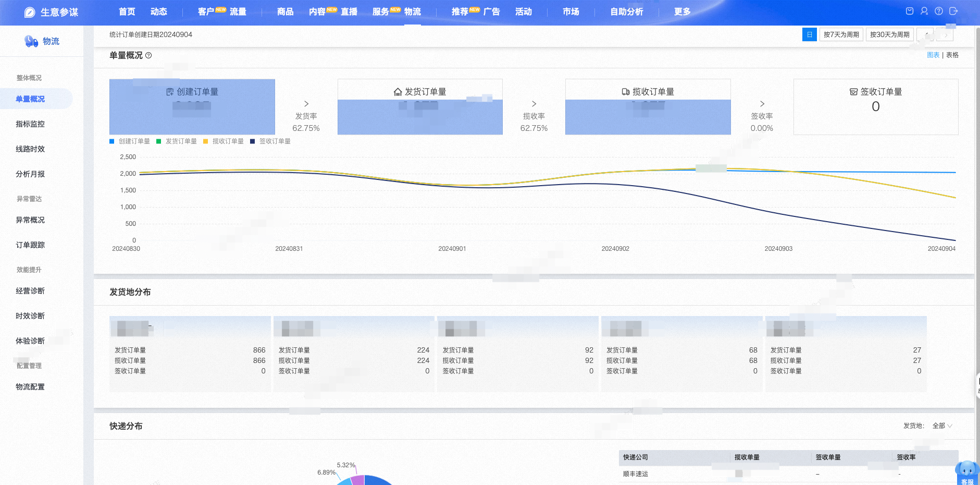
Task: Click the arrow above 揽收率
Action: 534,104
